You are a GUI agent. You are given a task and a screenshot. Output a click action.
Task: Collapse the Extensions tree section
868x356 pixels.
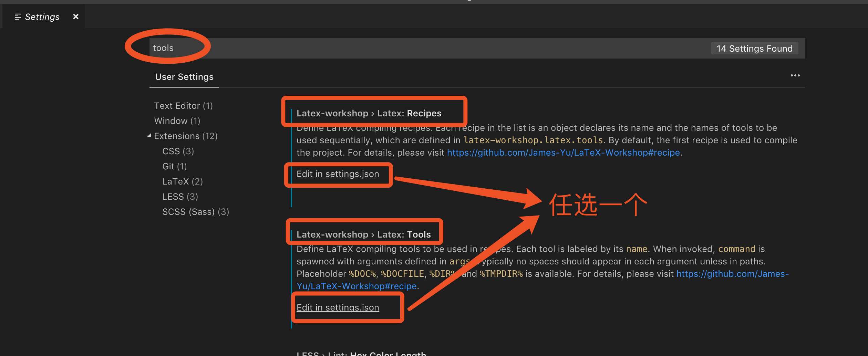coord(149,135)
